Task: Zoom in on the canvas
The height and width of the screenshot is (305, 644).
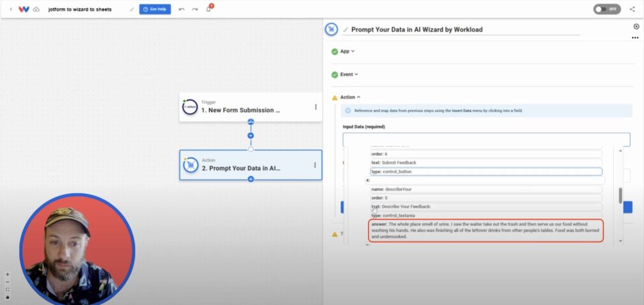Action: click(x=8, y=274)
